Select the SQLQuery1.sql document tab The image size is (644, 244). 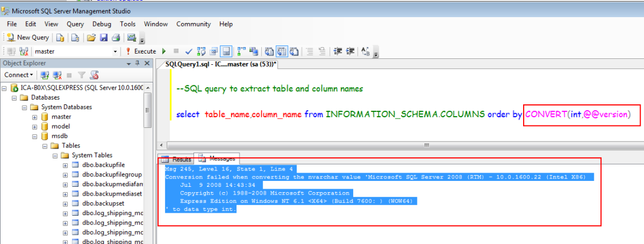click(221, 64)
